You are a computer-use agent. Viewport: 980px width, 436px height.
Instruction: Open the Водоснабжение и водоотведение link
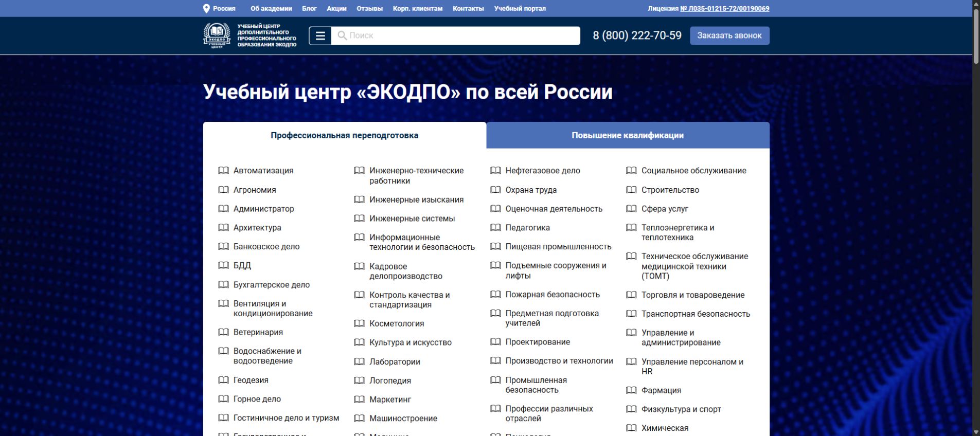(x=268, y=356)
